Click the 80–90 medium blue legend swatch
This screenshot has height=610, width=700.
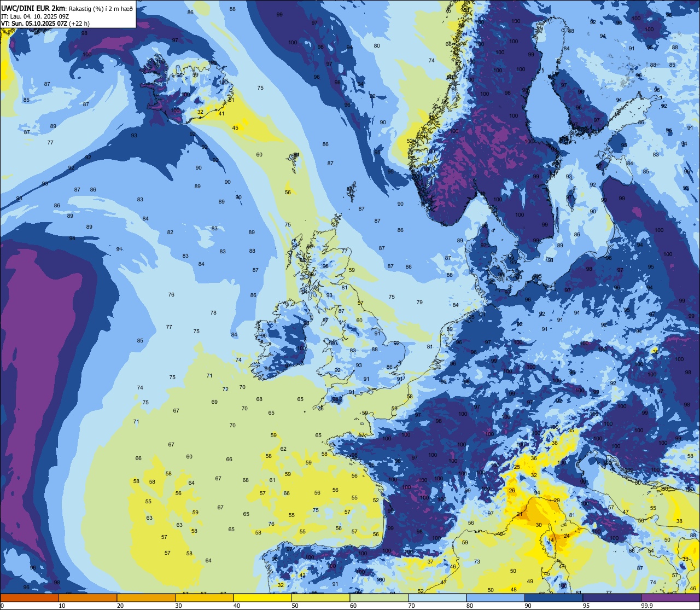495,597
